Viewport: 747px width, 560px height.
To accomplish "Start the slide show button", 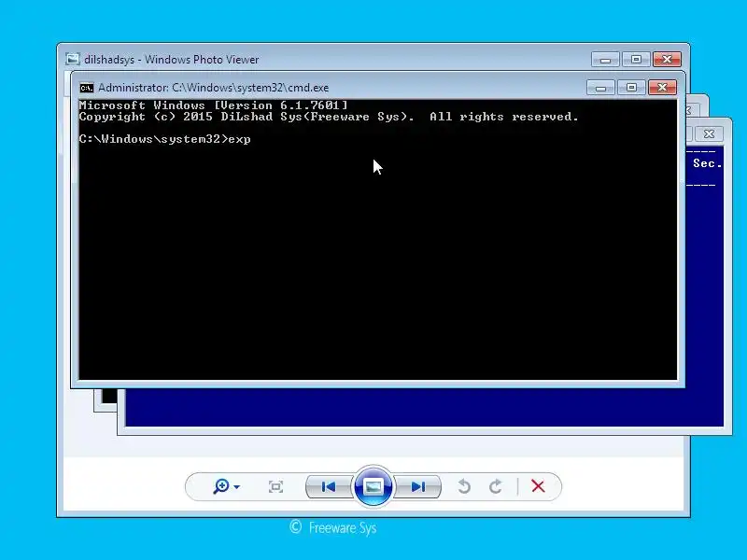I will pos(373,486).
